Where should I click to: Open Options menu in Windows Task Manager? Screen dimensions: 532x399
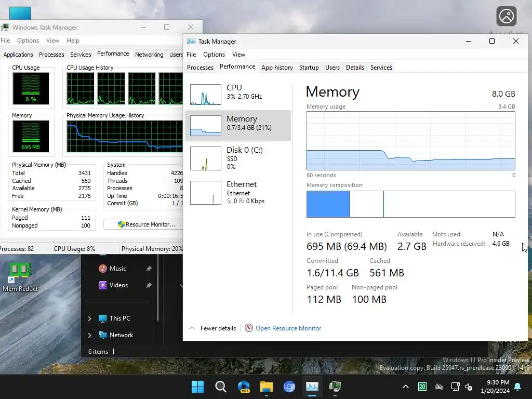(x=28, y=41)
